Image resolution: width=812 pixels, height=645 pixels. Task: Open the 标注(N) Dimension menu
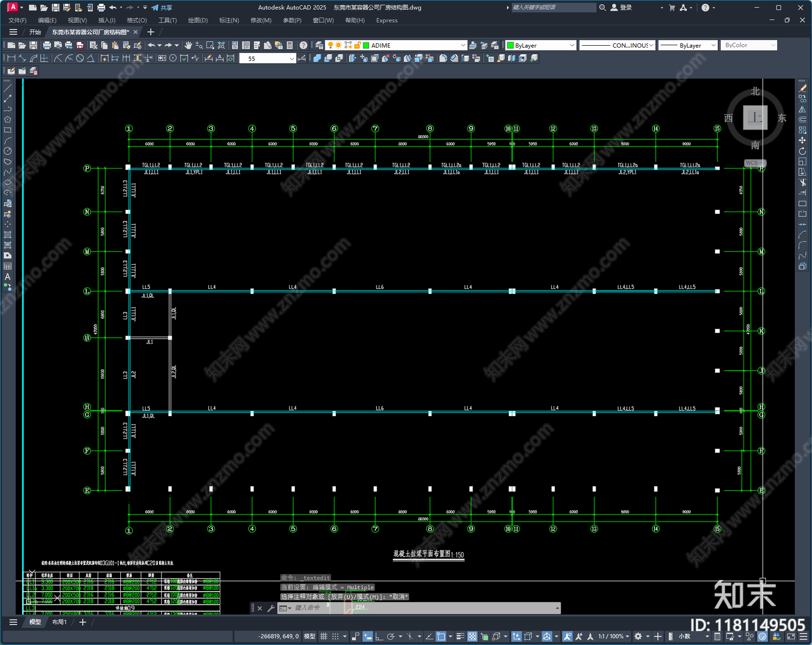229,20
